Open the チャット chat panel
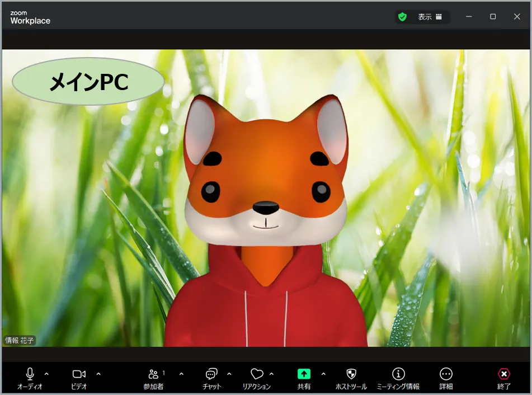 tap(211, 374)
